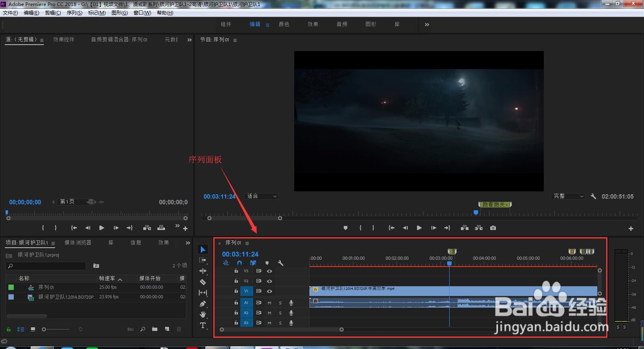Open 序列01 timeline panel menu

point(247,243)
